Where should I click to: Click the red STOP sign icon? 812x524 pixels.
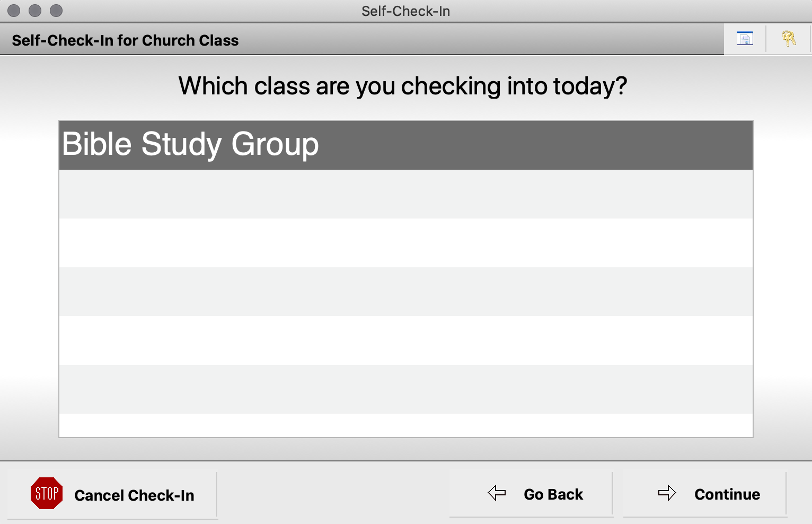(x=47, y=493)
